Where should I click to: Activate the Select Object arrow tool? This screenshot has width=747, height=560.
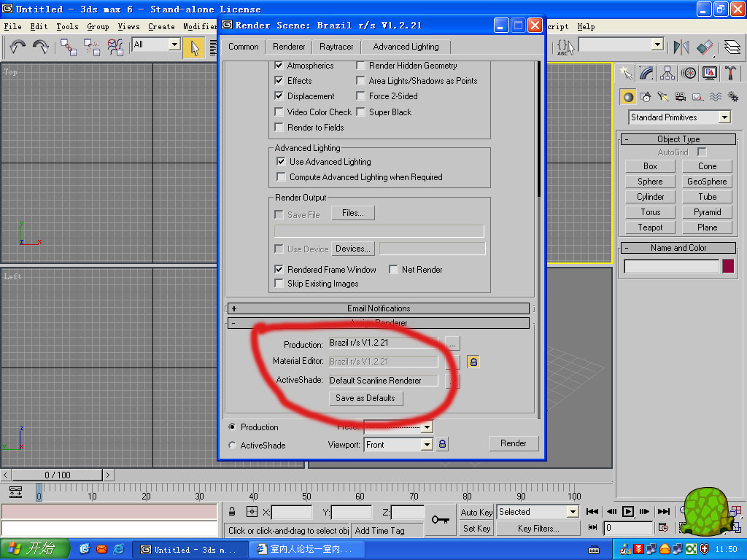coord(194,47)
